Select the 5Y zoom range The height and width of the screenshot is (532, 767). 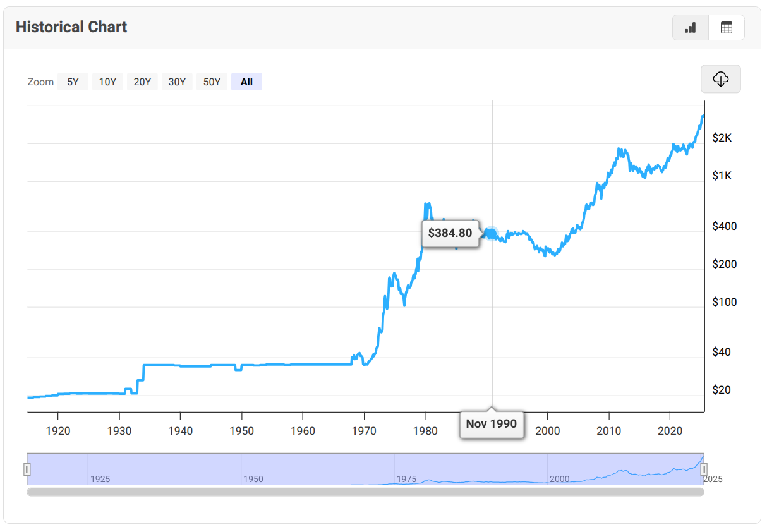pos(73,82)
